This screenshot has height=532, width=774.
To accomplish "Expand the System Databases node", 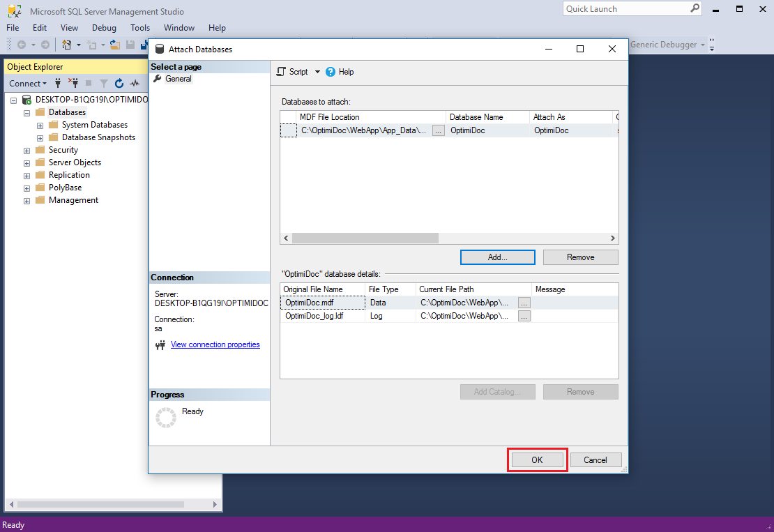I will pos(40,125).
